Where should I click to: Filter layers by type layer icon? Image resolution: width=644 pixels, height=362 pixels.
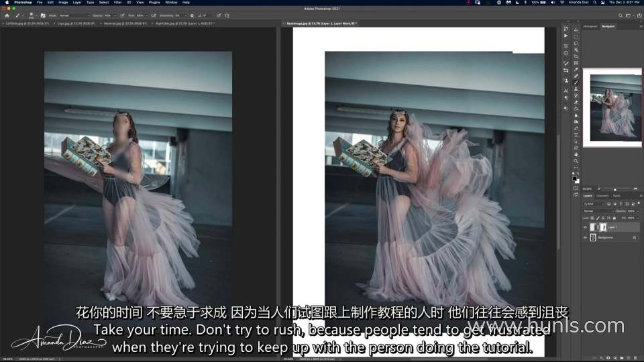tap(621, 204)
